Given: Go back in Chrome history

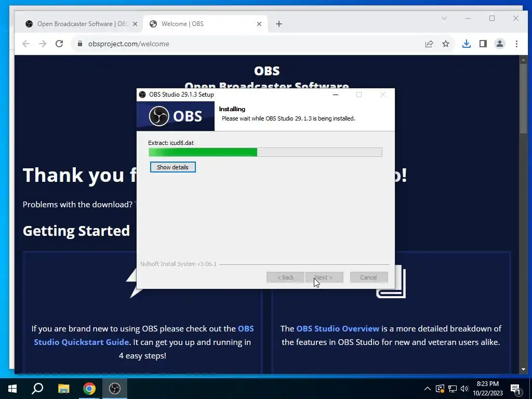Looking at the screenshot, I should (x=26, y=44).
